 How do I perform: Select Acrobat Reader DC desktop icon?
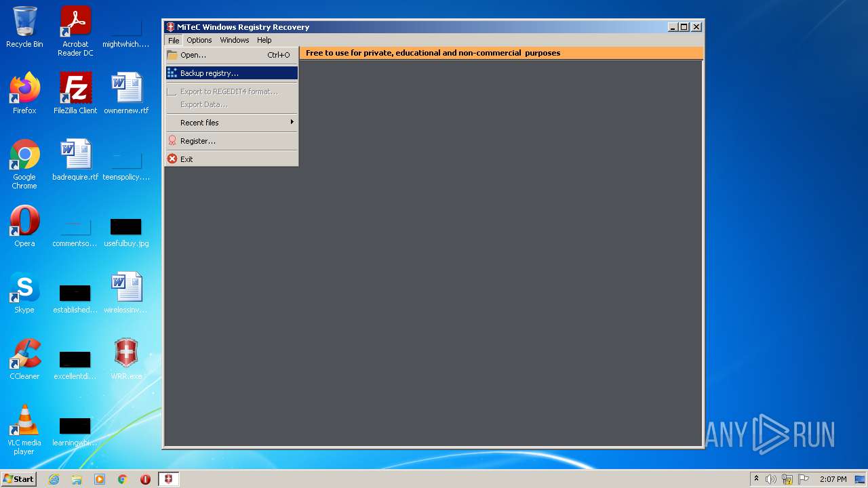[x=75, y=32]
